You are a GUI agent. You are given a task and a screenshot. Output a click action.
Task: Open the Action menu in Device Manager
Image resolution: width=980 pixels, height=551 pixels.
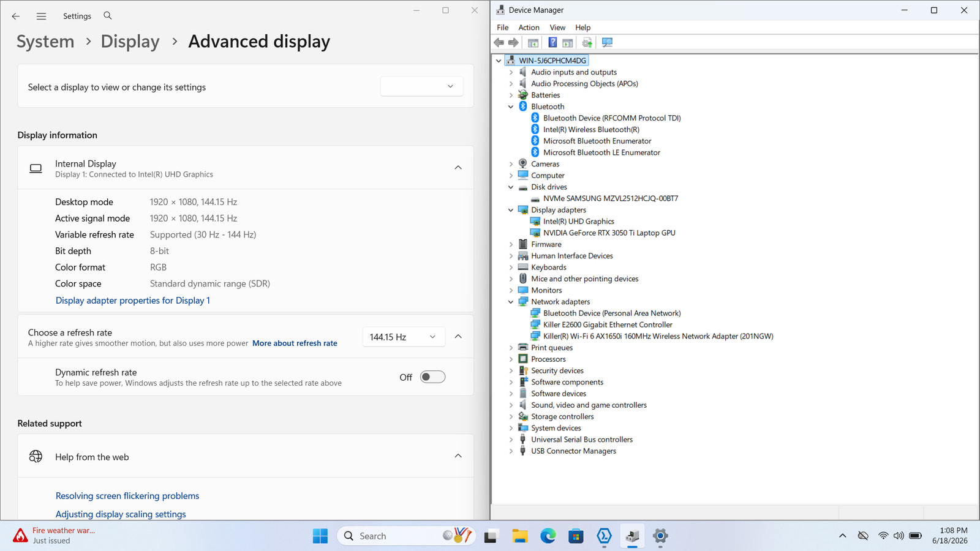click(x=529, y=28)
